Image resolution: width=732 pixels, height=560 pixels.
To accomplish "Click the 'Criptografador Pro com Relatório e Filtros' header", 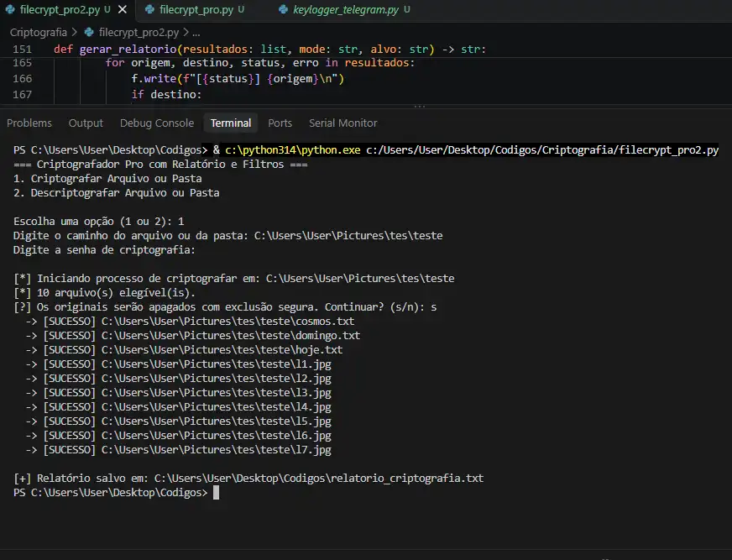I will point(160,165).
